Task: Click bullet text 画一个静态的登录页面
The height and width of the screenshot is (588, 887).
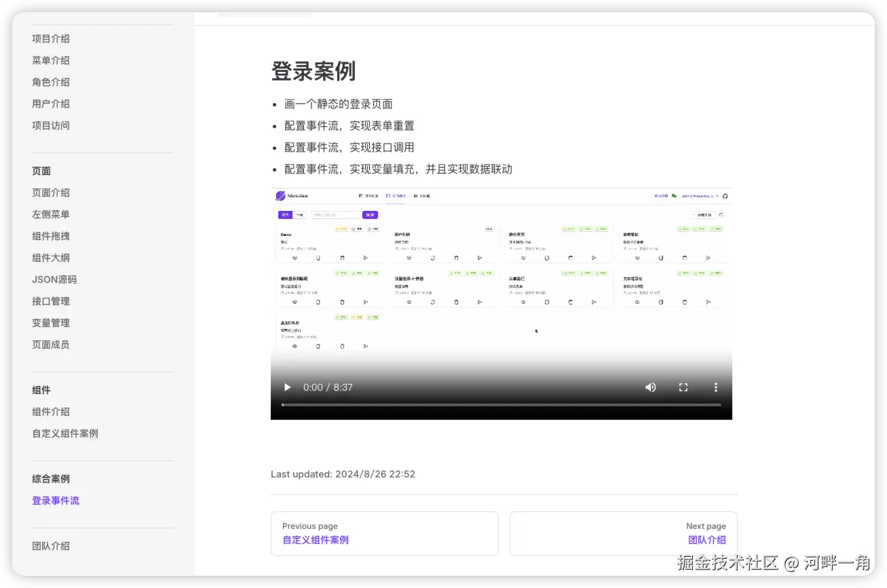Action: click(339, 104)
